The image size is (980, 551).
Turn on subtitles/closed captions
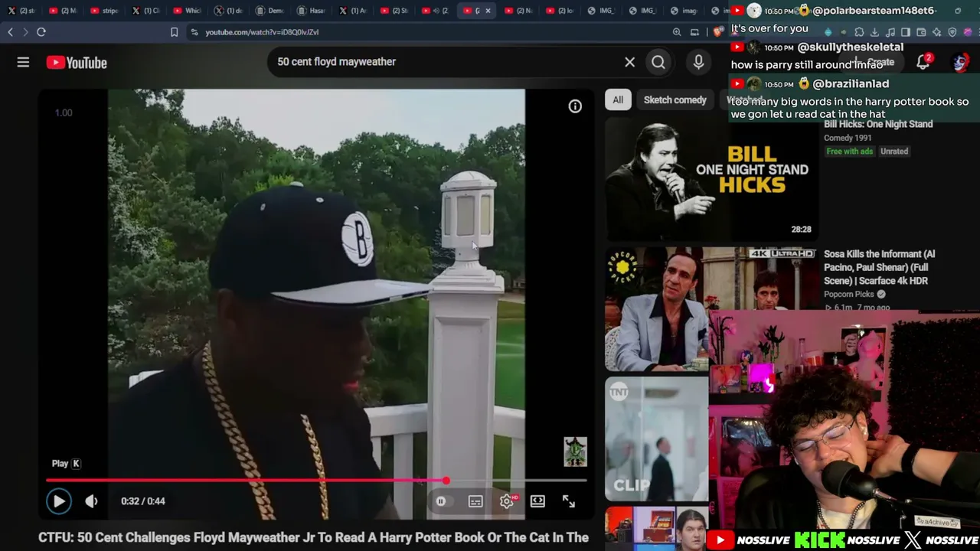(475, 501)
